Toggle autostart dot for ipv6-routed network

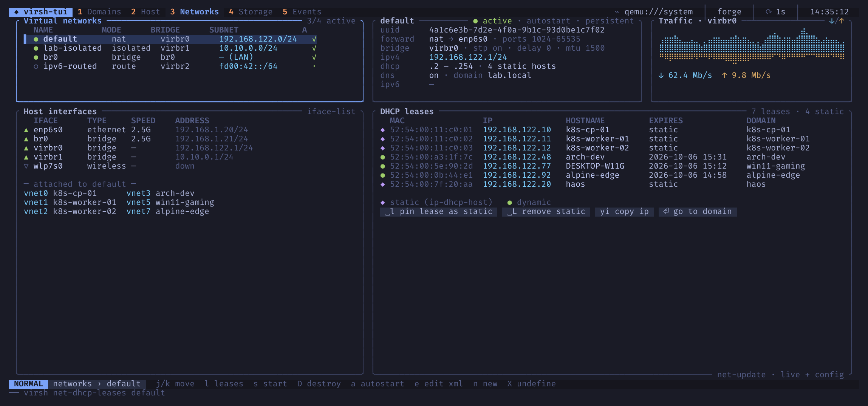coord(314,66)
